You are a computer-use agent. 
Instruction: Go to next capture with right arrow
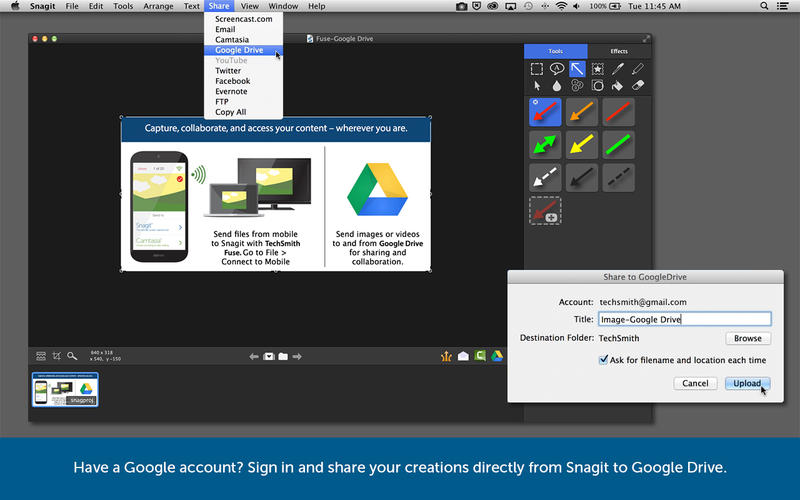pyautogui.click(x=298, y=356)
